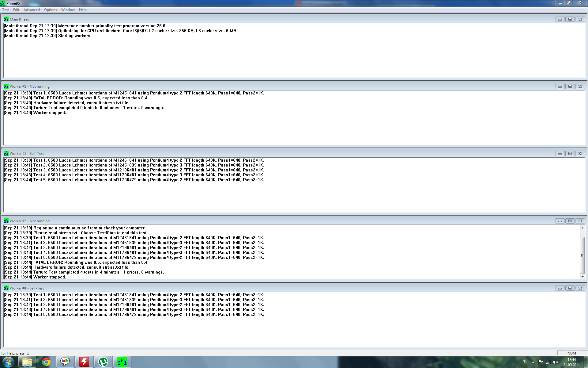Image resolution: width=588 pixels, height=368 pixels.
Task: Click the Worker #4 window icon
Action: click(x=6, y=288)
